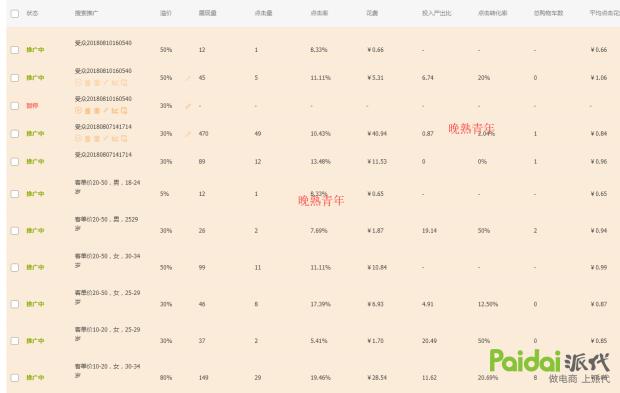Sort by the 状态 column header

(x=32, y=13)
